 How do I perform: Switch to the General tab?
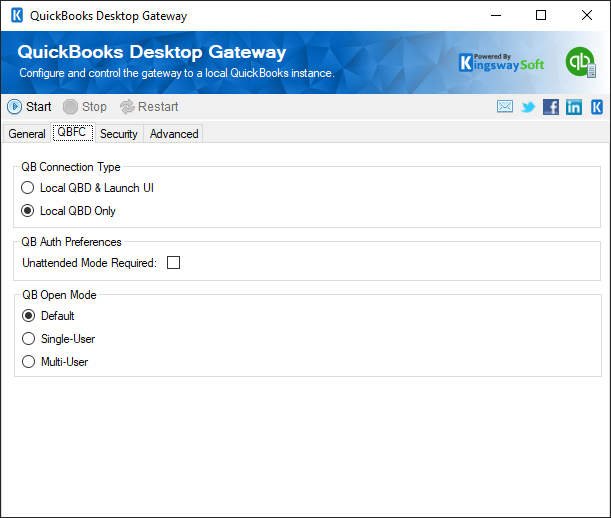tap(27, 134)
